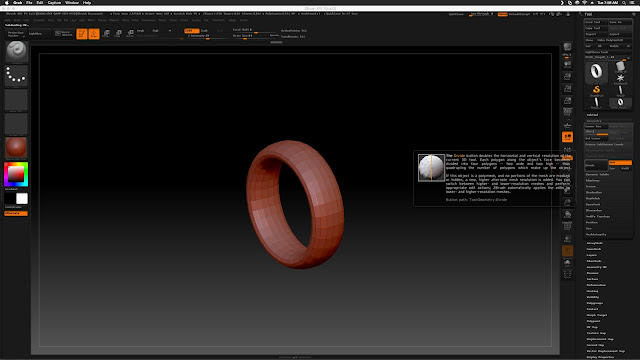This screenshot has width=640, height=360.
Task: Toggle the orange Smt button beside Divide
Action: pyautogui.click(x=620, y=162)
